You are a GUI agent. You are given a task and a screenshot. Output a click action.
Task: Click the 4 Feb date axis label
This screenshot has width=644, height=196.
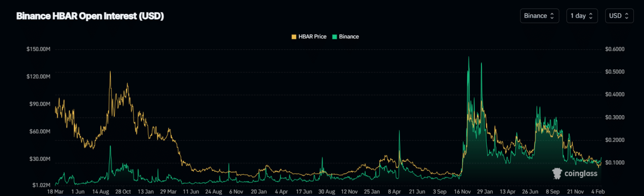[598, 192]
